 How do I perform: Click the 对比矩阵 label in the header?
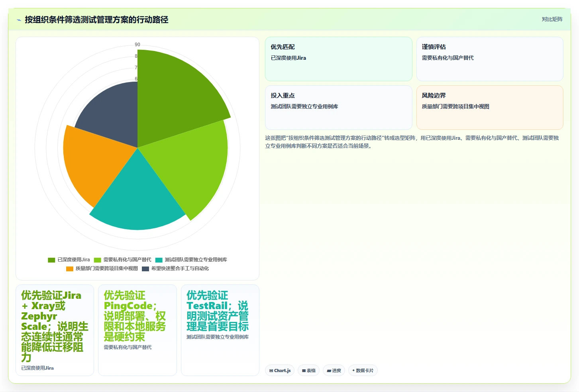552,19
